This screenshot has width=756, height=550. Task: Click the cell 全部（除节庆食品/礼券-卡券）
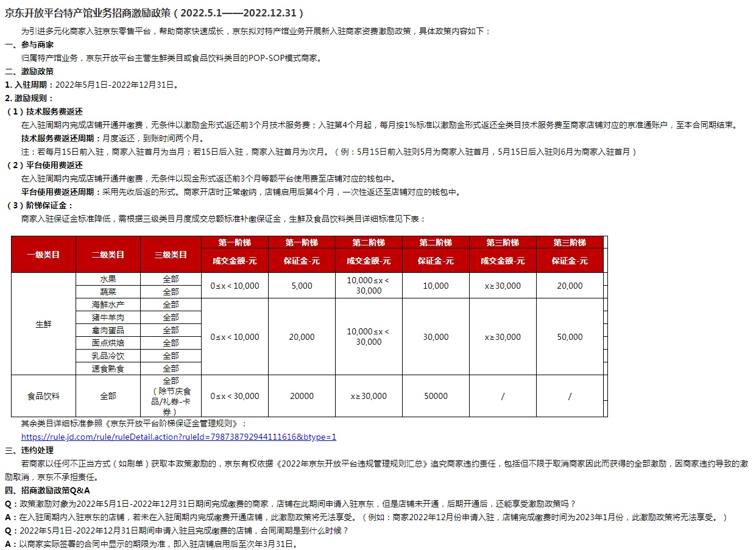pos(171,396)
